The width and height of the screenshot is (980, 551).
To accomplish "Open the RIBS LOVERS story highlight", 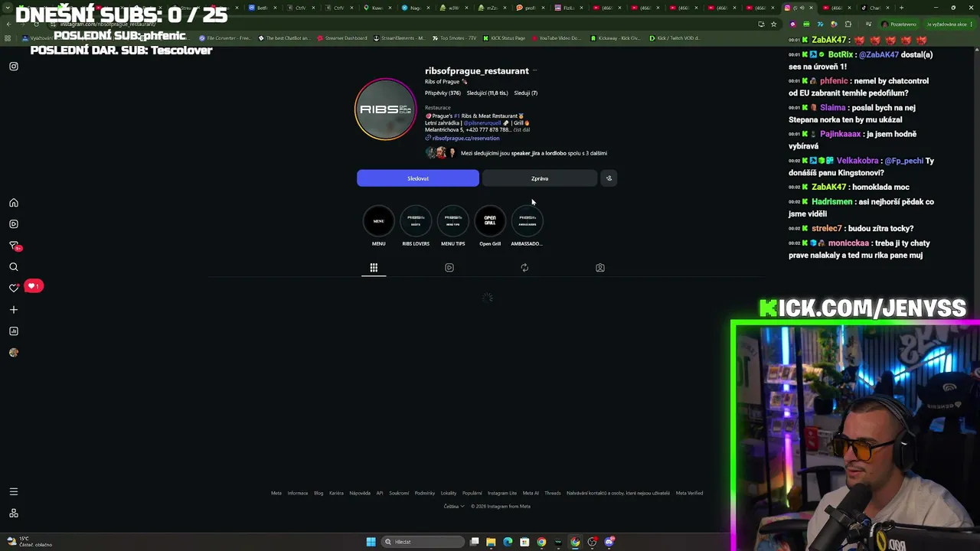I will coord(416,221).
